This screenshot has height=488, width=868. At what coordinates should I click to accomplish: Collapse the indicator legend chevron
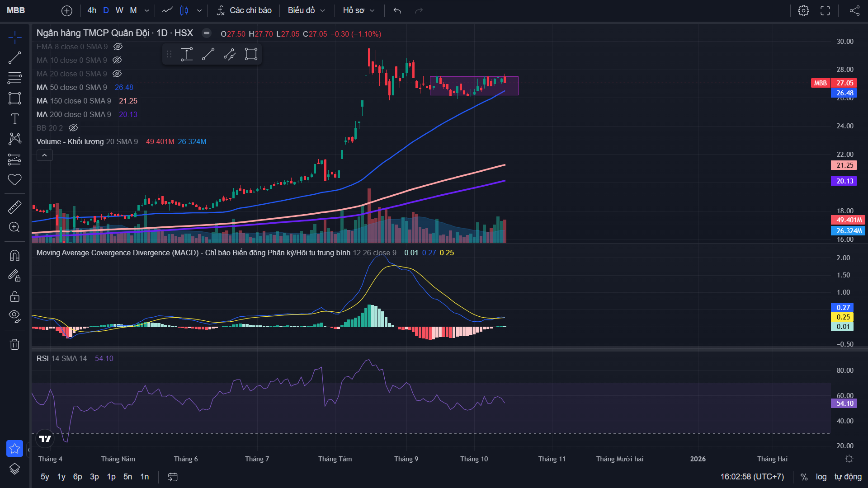click(x=44, y=155)
